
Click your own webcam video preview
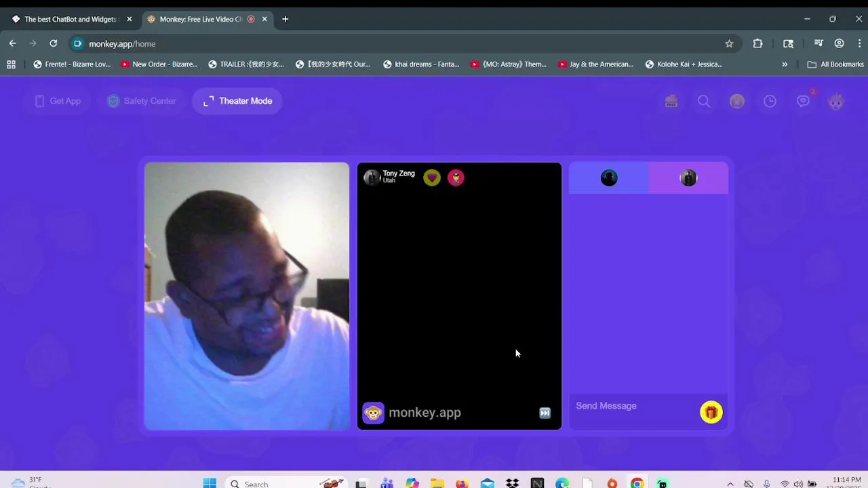[247, 296]
